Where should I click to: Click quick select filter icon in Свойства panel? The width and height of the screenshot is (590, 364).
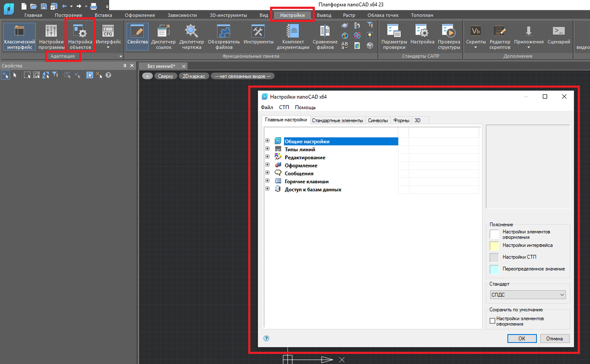(x=55, y=75)
